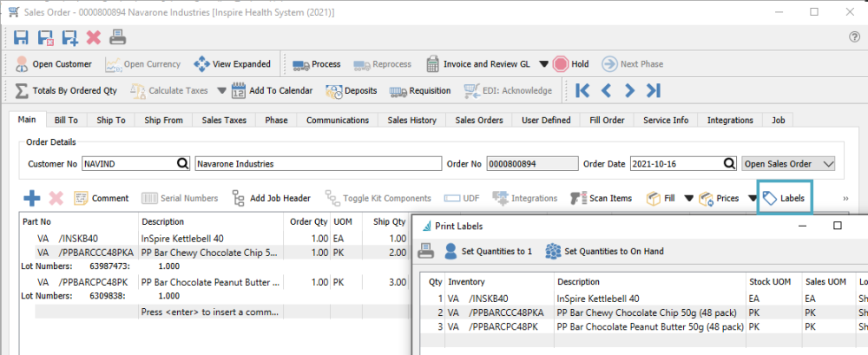
Task: Click the Labels button
Action: (785, 198)
